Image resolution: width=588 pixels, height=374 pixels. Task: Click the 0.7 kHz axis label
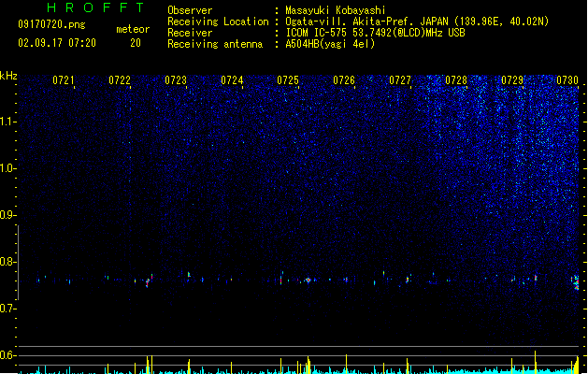click(x=8, y=309)
